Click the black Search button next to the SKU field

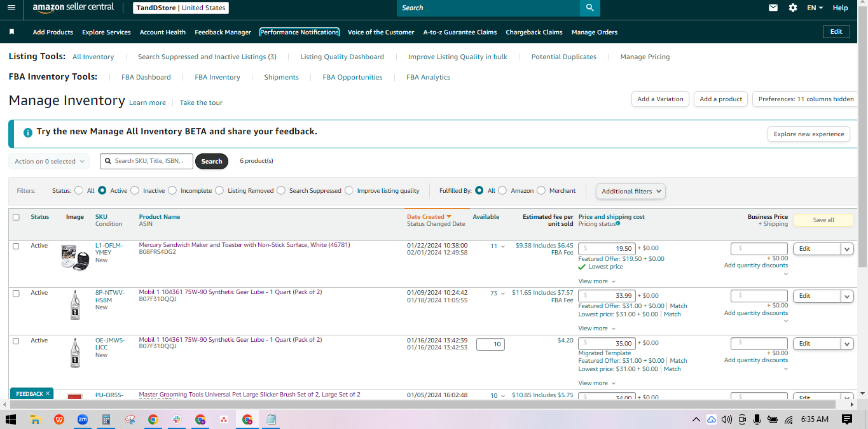(x=212, y=162)
